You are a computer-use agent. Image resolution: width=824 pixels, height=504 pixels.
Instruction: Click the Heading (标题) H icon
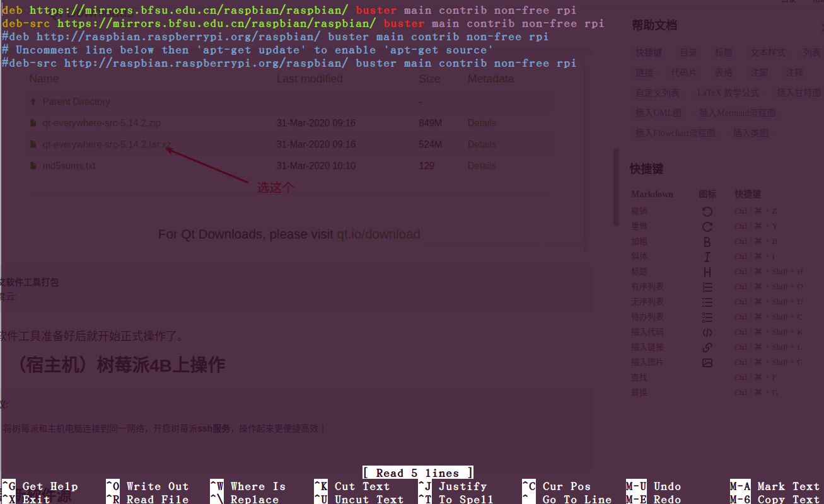click(x=707, y=271)
